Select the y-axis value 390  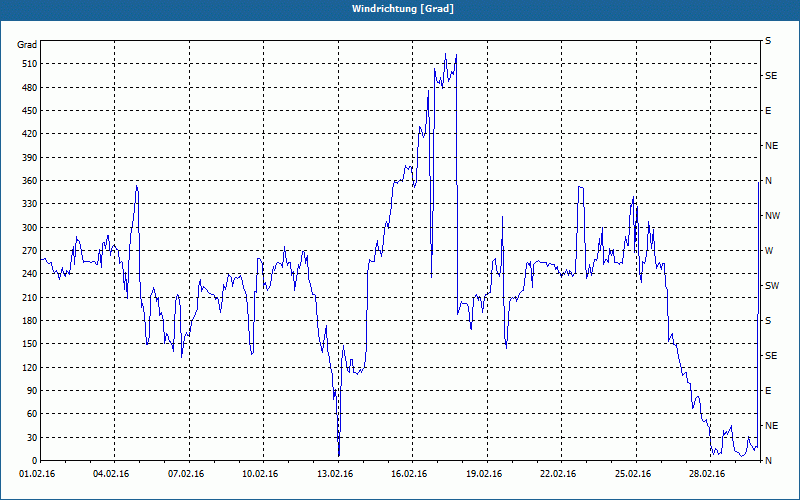pyautogui.click(x=31, y=158)
